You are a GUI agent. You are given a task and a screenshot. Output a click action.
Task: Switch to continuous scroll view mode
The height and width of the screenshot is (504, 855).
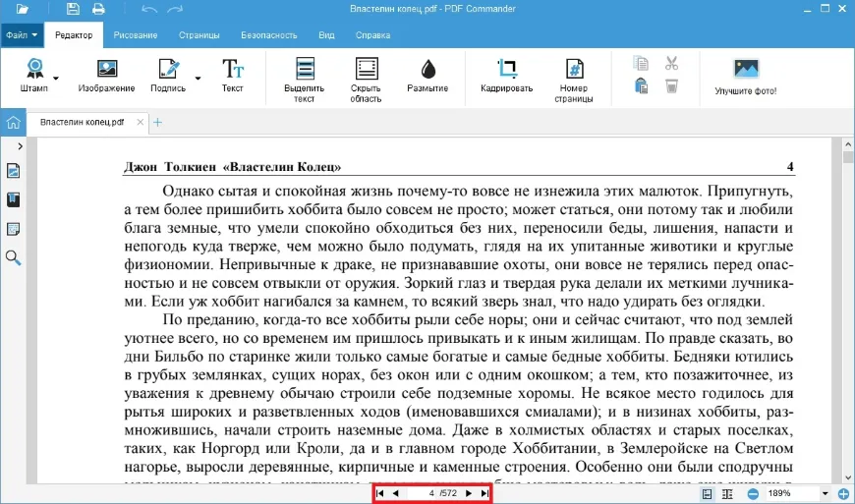click(x=727, y=494)
